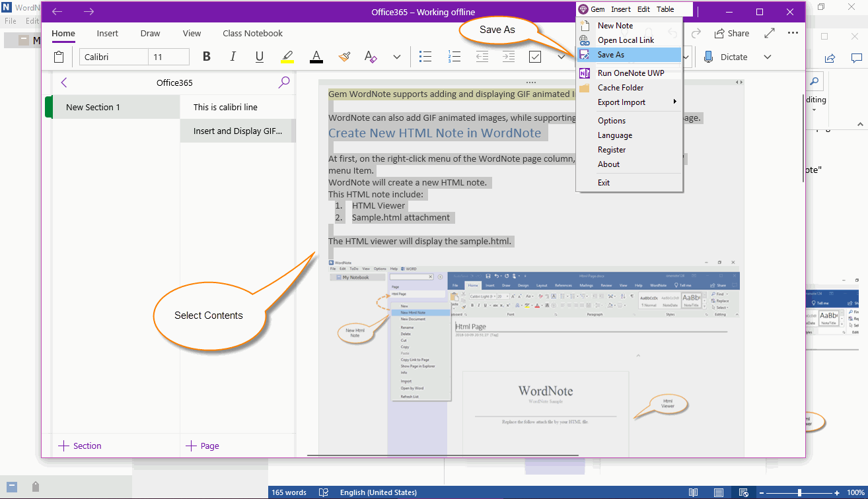Screen dimensions: 868x499
Task: Toggle italic formatting
Action: 233,57
